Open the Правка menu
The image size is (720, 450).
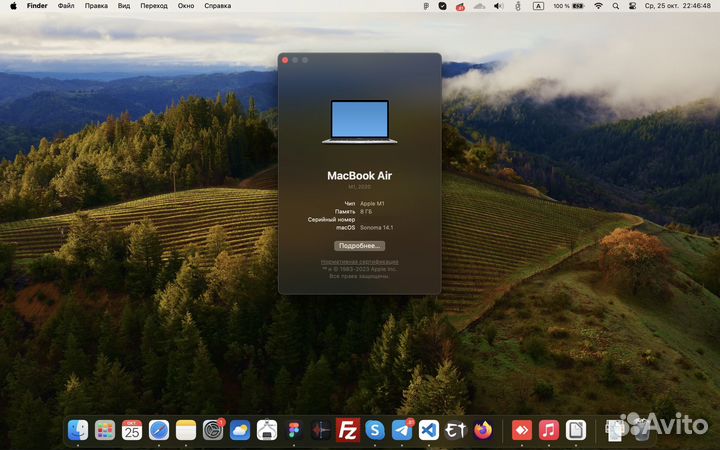click(96, 6)
